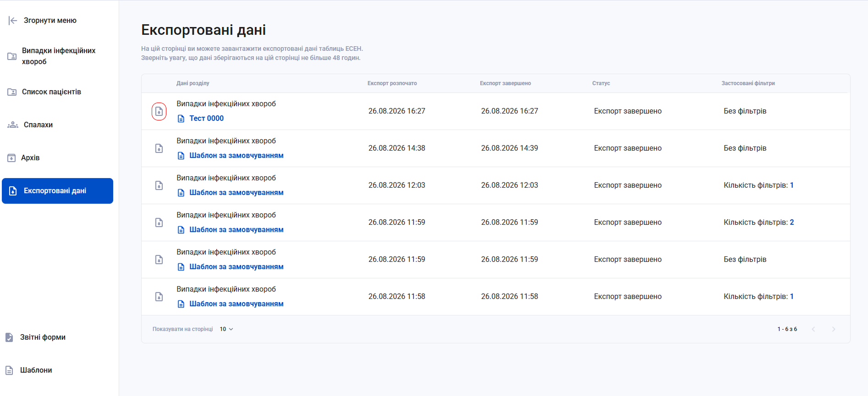Image resolution: width=868 pixels, height=396 pixels.
Task: Open Шаблон за замовчуванням link for 12:03 export
Action: pyautogui.click(x=236, y=193)
